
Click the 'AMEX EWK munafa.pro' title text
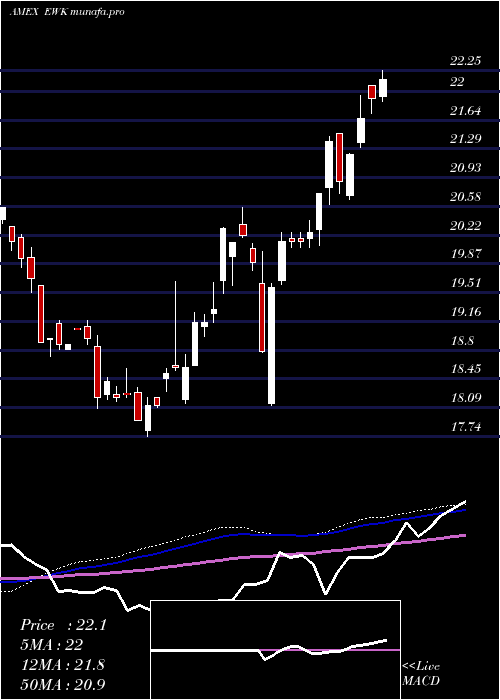67,12
